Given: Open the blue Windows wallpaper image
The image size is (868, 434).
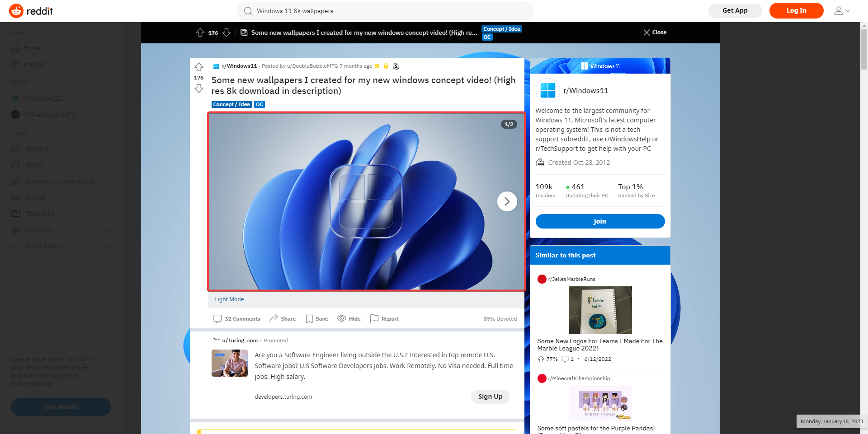Looking at the screenshot, I should (x=366, y=201).
